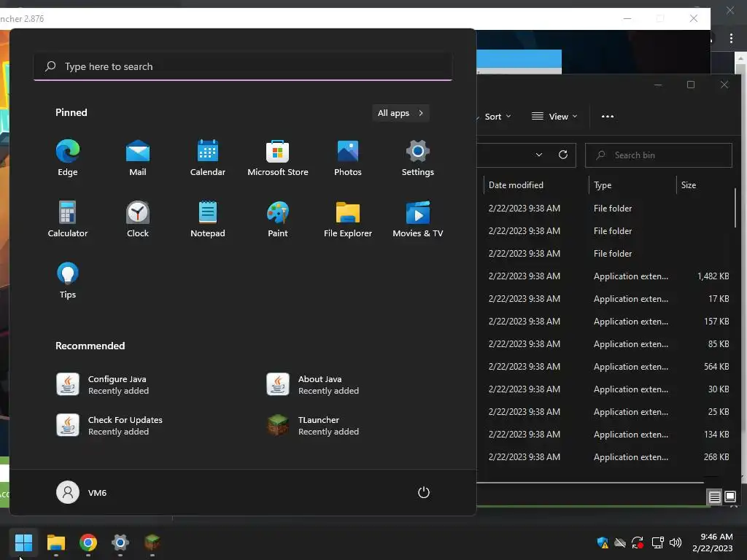Open the Paint app

coord(278,219)
